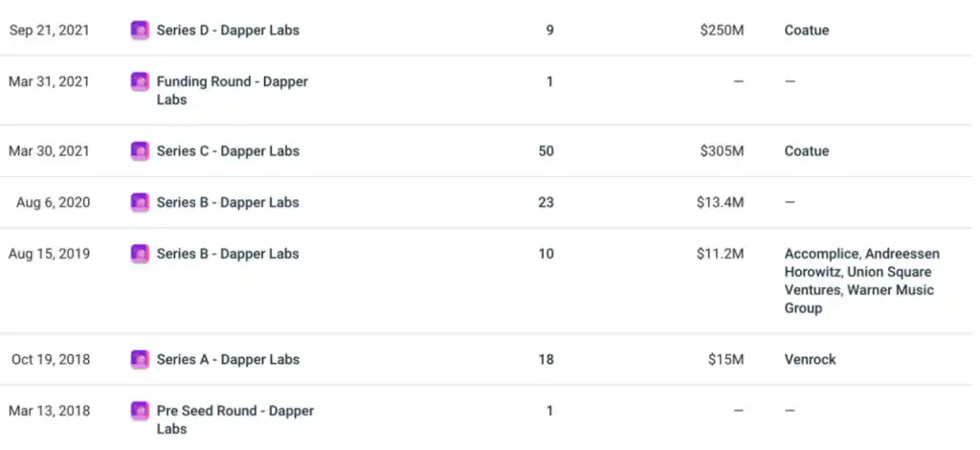Click Coatue investor in the Series D row
Image resolution: width=980 pixels, height=450 pixels.
(x=807, y=31)
